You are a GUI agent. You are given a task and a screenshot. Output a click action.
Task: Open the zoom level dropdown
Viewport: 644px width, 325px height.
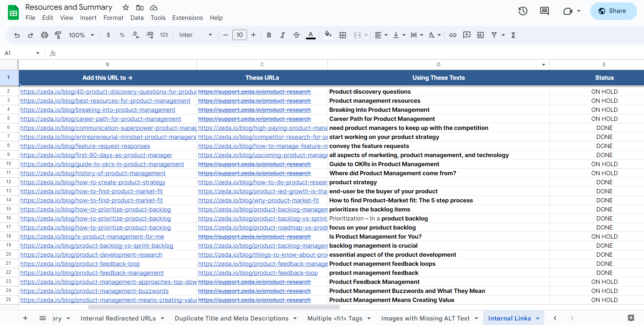click(82, 35)
